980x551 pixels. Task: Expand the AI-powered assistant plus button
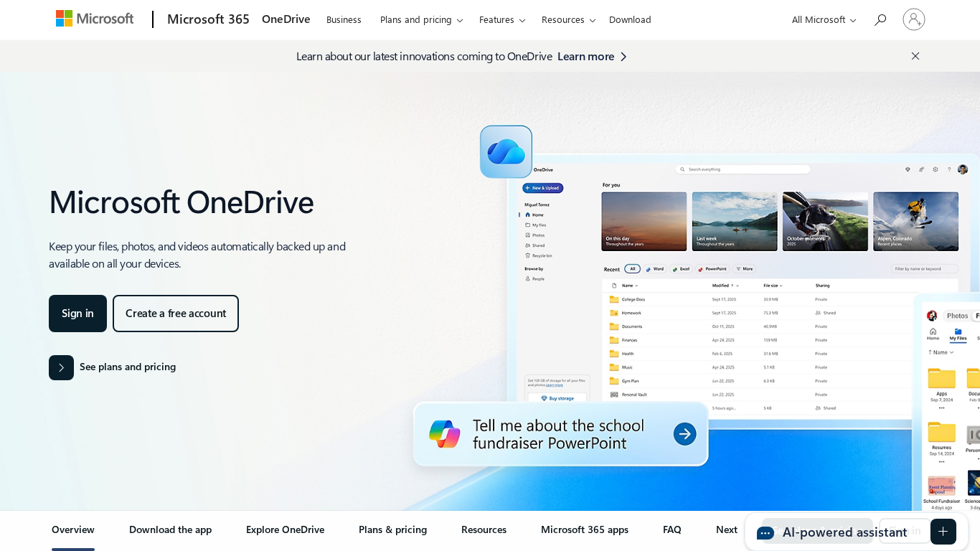(943, 532)
